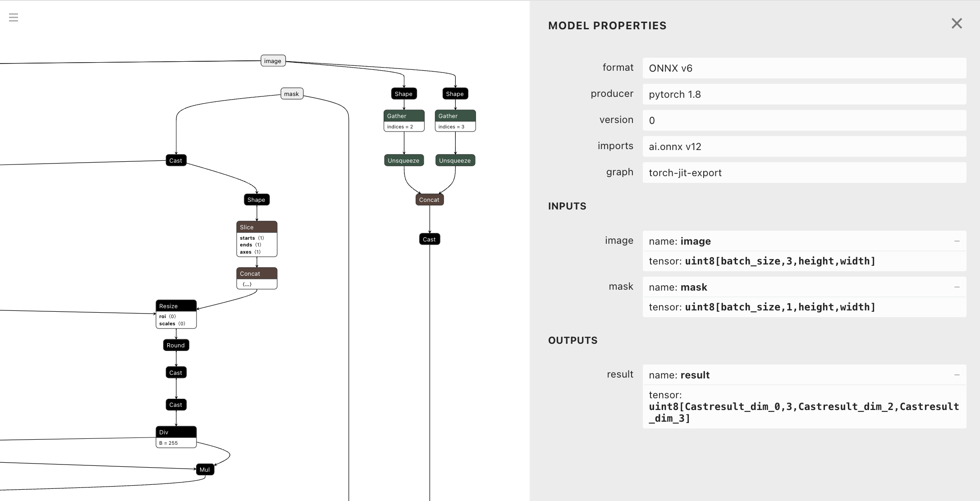Screen dimensions: 980x501
Task: Close the Model Properties panel
Action: [x=957, y=23]
